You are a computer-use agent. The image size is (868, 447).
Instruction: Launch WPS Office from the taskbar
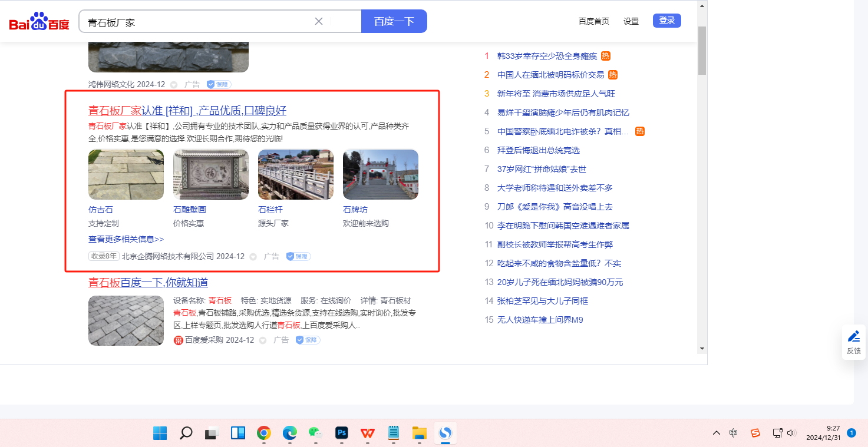coord(368,433)
